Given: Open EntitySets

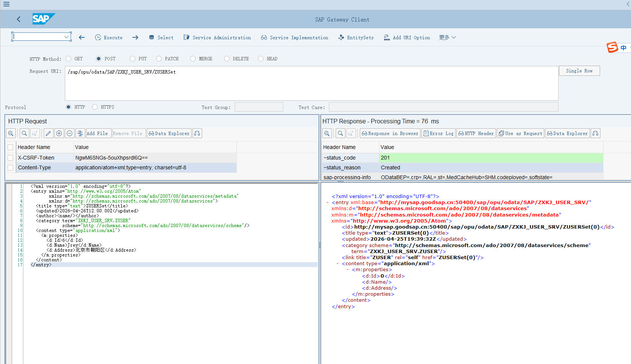Looking at the screenshot, I should (x=356, y=37).
